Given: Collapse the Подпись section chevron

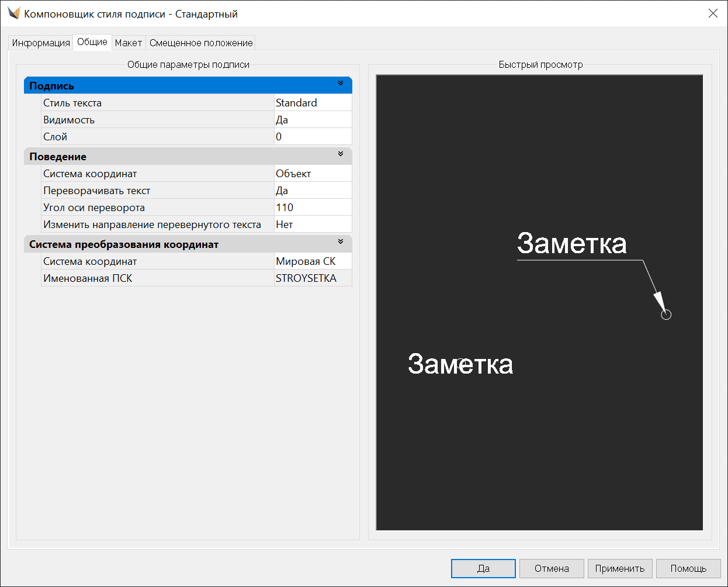Looking at the screenshot, I should click(x=341, y=84).
